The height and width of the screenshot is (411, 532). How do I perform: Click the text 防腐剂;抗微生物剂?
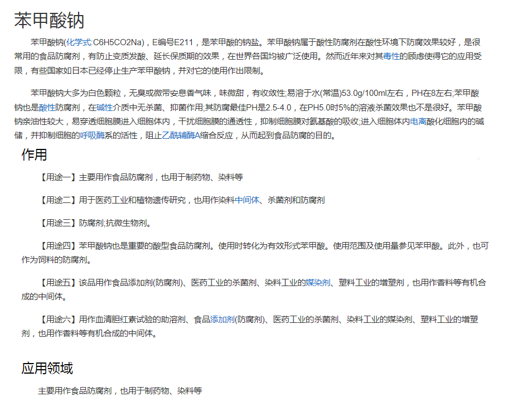[113, 223]
